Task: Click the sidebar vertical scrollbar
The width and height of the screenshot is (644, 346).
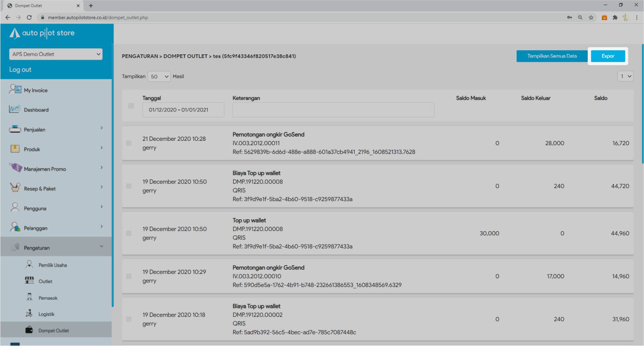Action: point(113,193)
